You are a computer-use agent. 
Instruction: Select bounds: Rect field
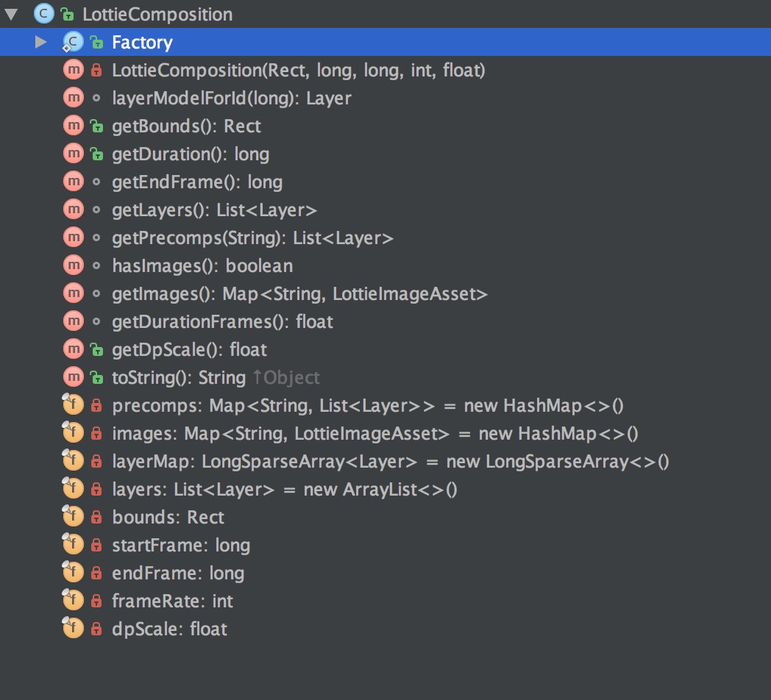[x=168, y=518]
